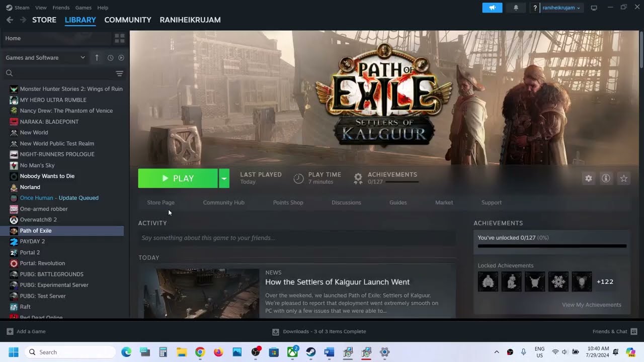Open the Steam menu
The image size is (644, 362).
[18, 8]
